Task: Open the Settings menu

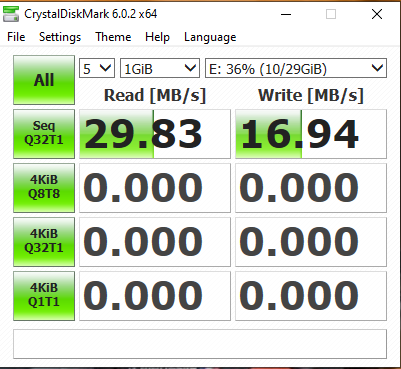Action: point(60,37)
